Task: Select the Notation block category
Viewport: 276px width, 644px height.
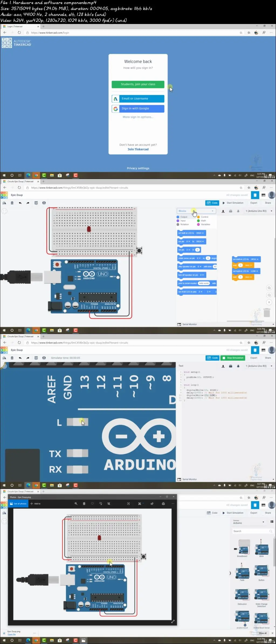Action: point(183,225)
